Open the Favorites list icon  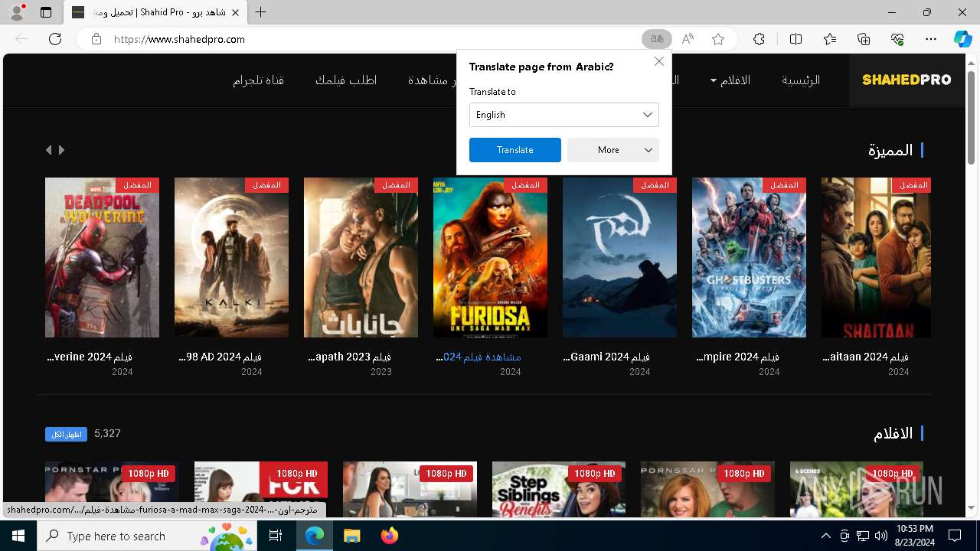[830, 39]
